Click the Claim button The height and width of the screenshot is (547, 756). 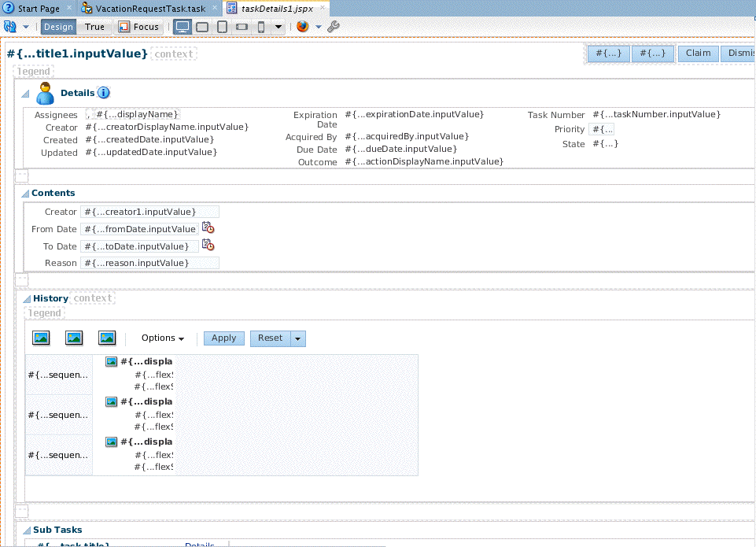point(698,54)
